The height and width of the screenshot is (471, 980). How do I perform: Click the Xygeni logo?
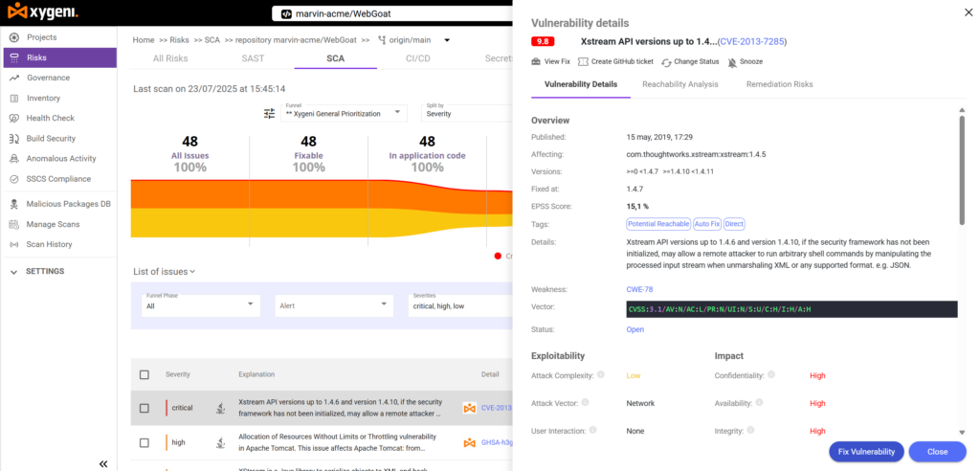click(x=42, y=11)
